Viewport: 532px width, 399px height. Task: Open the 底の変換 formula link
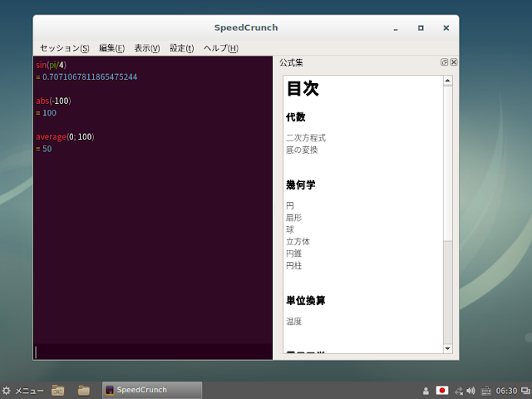[x=302, y=150]
